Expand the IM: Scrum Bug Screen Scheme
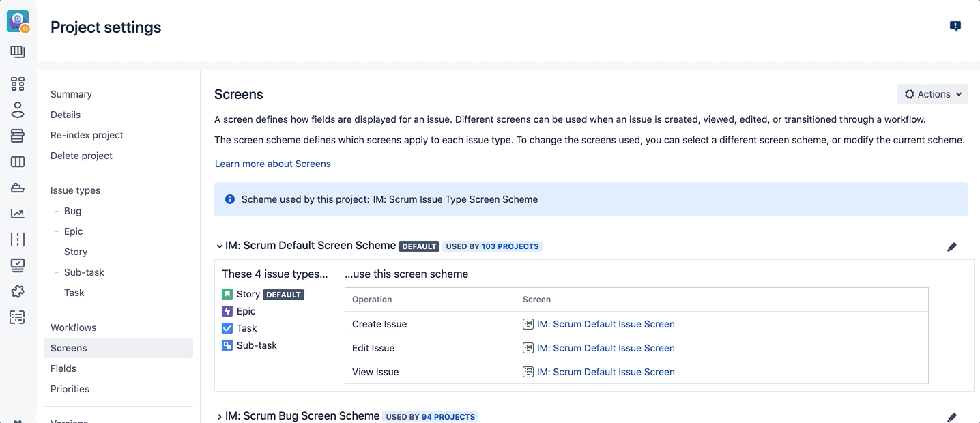 click(219, 416)
